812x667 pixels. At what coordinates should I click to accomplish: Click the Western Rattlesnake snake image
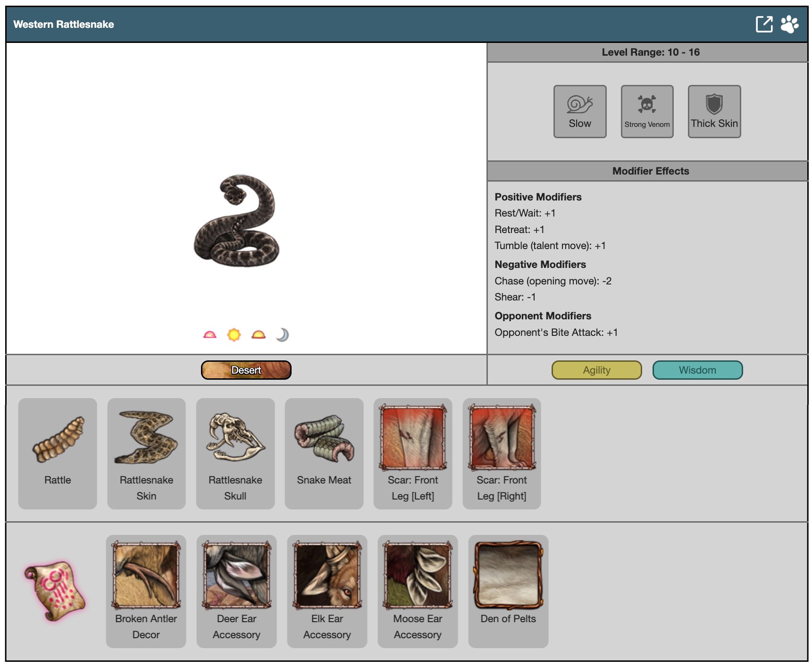[237, 221]
